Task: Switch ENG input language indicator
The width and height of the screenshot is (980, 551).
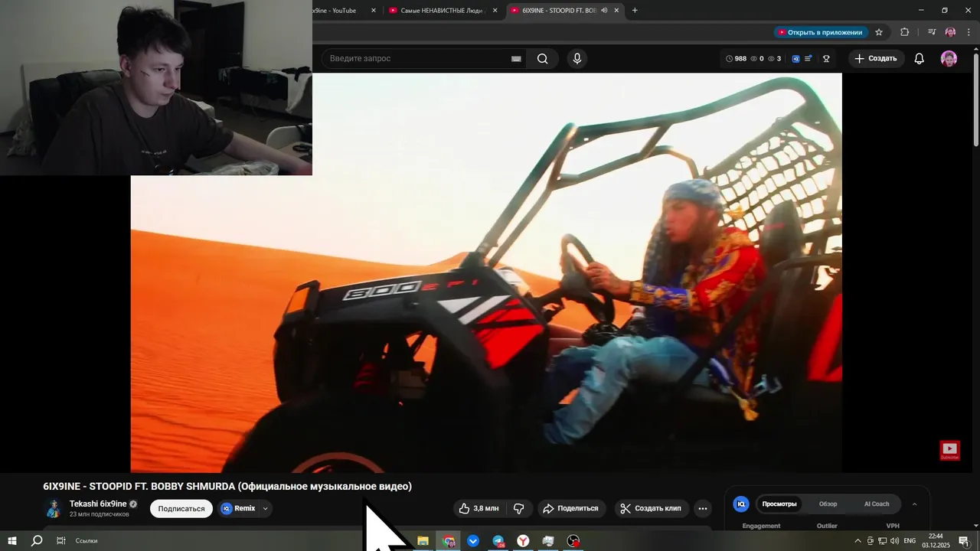Action: (x=910, y=541)
